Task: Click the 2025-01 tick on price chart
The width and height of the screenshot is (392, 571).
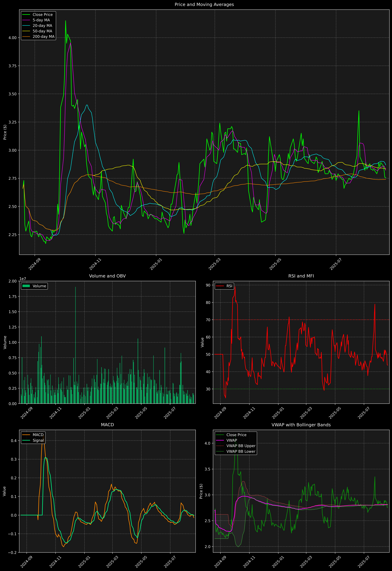Action: tap(156, 264)
